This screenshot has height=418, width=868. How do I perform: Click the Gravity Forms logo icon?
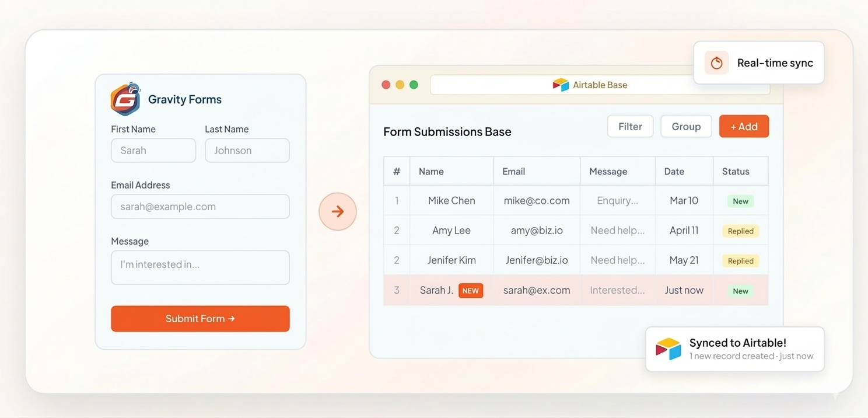point(125,99)
